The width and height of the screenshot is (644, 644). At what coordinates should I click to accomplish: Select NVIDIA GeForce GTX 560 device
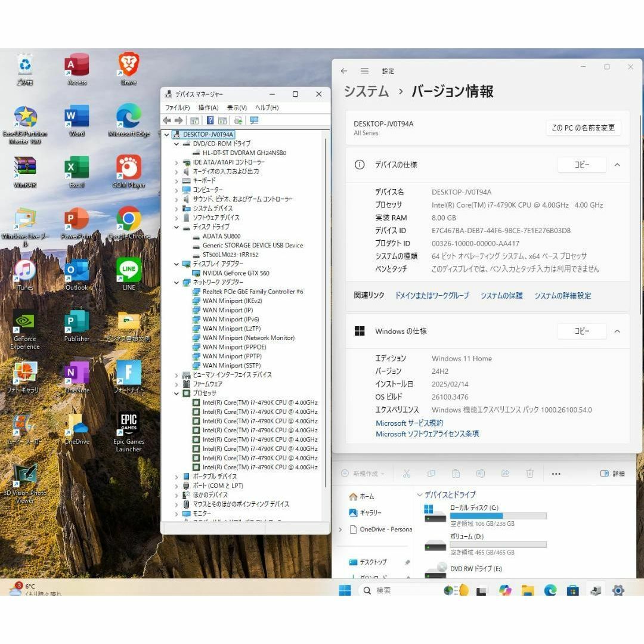(236, 273)
